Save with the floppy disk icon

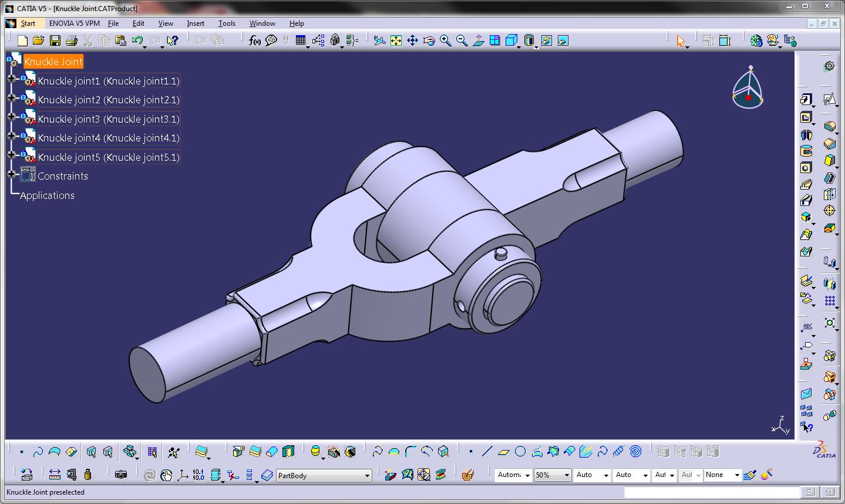click(55, 40)
